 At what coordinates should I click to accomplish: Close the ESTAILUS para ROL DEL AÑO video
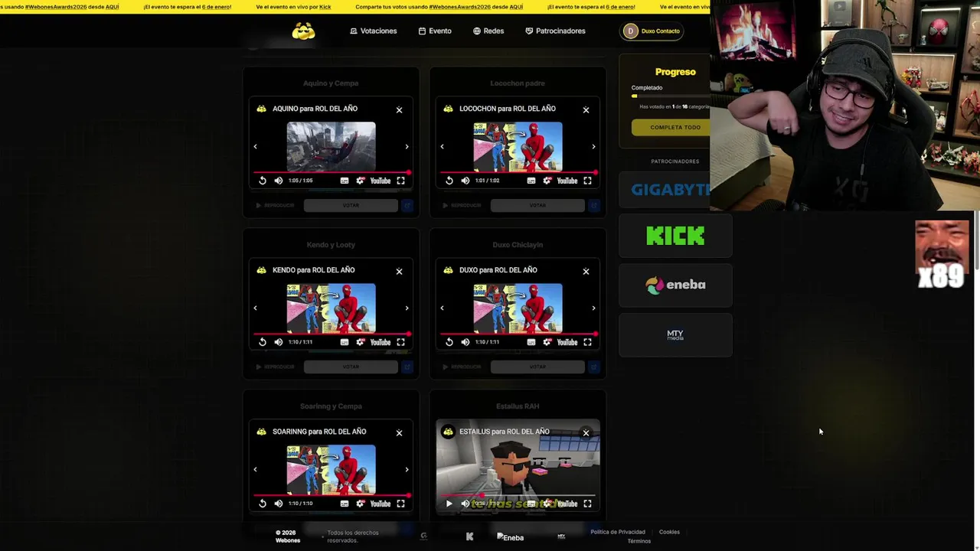(586, 432)
